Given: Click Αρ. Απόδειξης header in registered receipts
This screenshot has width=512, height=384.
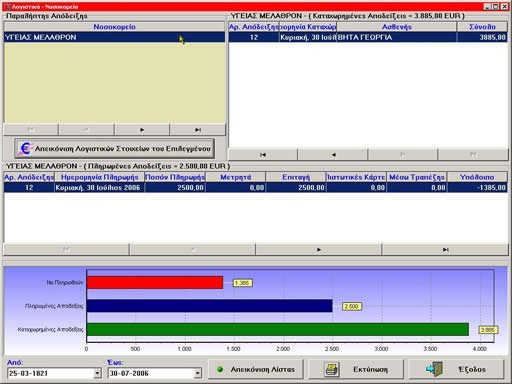Looking at the screenshot, I should point(254,27).
